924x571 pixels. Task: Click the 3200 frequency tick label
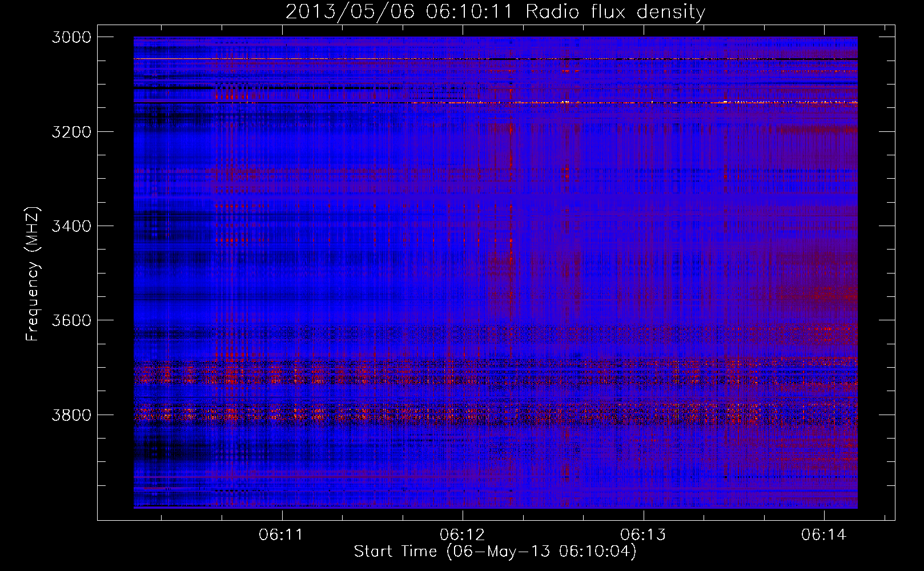pyautogui.click(x=71, y=132)
